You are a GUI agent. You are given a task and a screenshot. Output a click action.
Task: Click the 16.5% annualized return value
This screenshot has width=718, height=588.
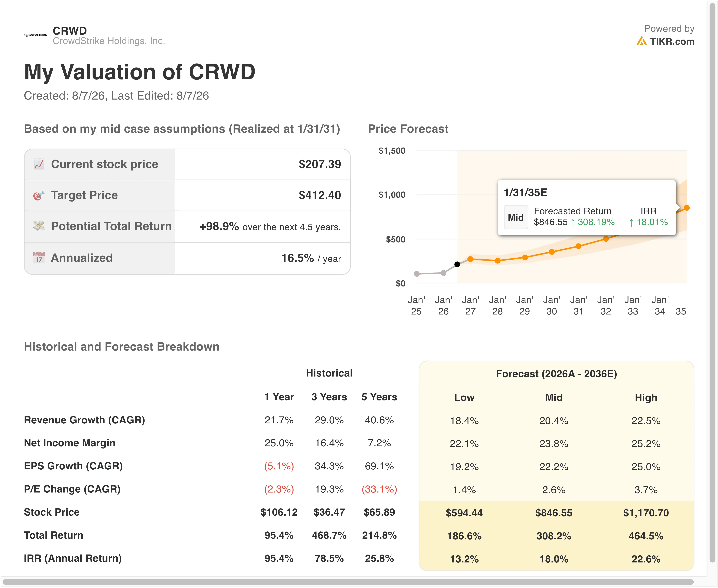pos(298,258)
